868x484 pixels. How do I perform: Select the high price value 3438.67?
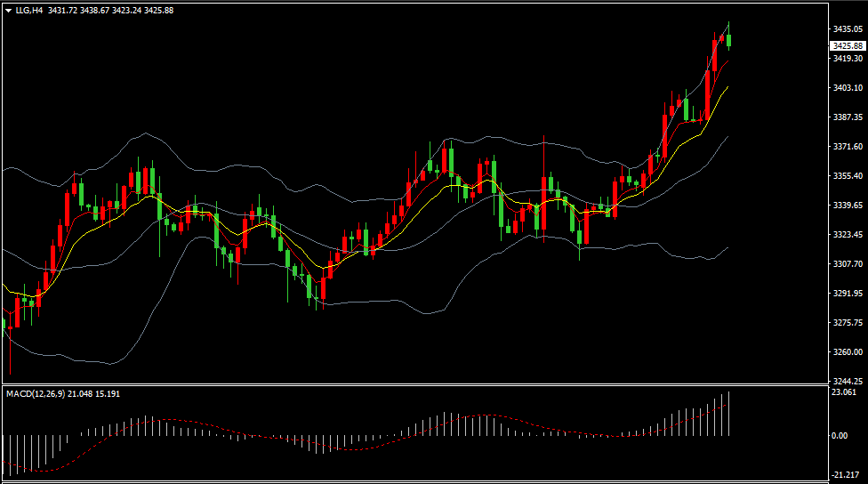[94, 11]
